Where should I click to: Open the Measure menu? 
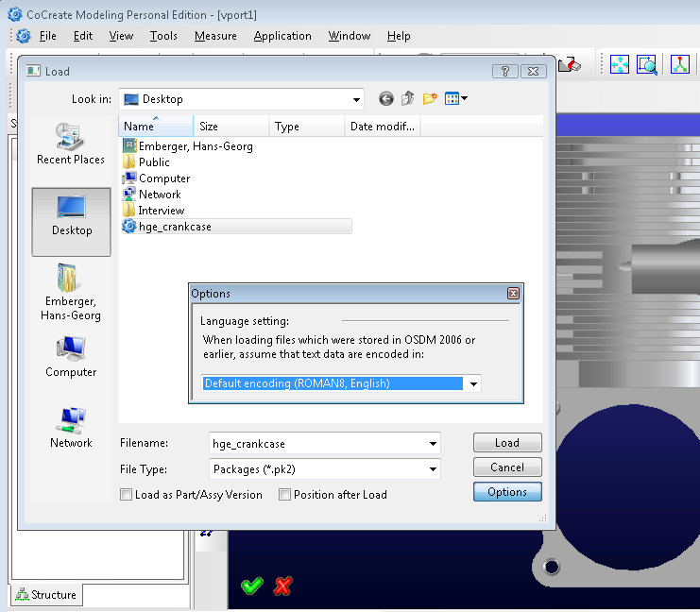click(x=215, y=36)
